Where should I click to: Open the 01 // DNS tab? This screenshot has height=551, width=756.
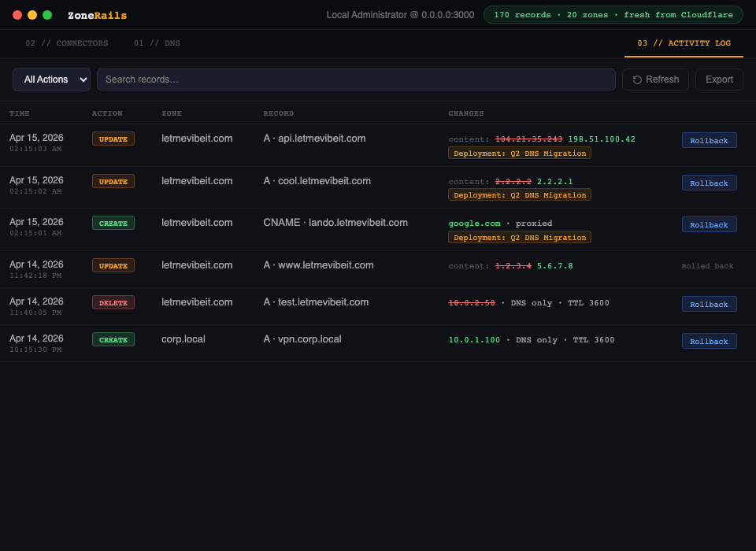pyautogui.click(x=157, y=43)
